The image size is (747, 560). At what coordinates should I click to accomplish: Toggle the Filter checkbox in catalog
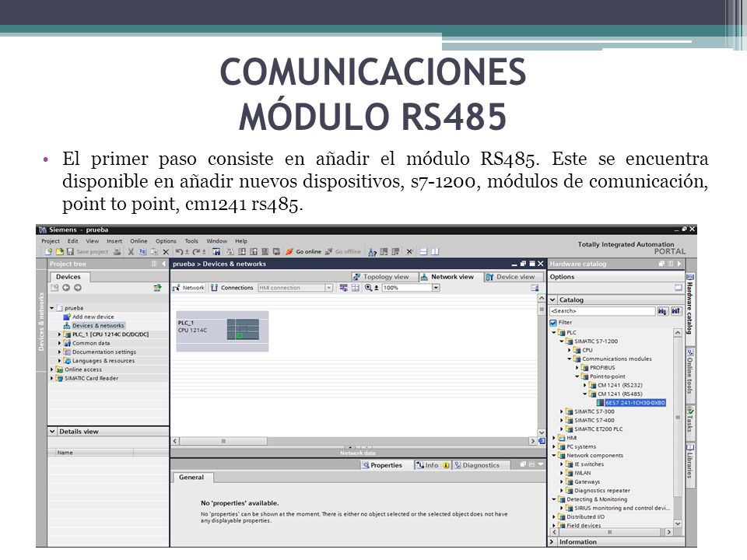(x=553, y=322)
